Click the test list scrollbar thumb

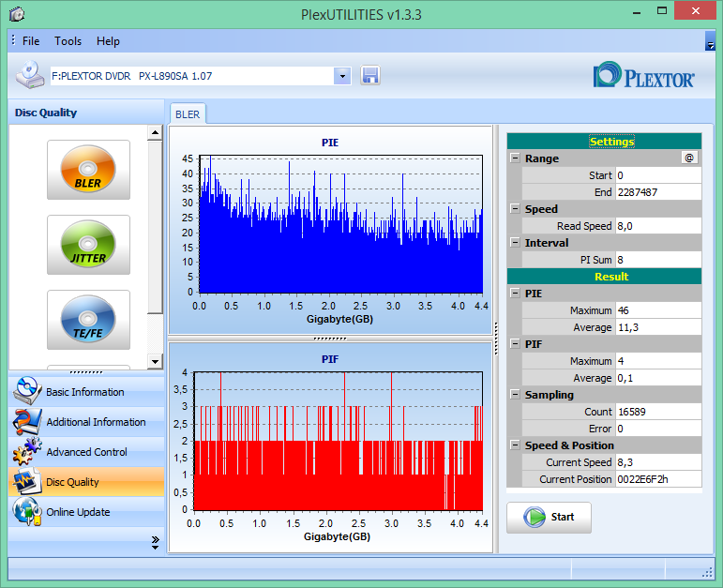coord(155,227)
